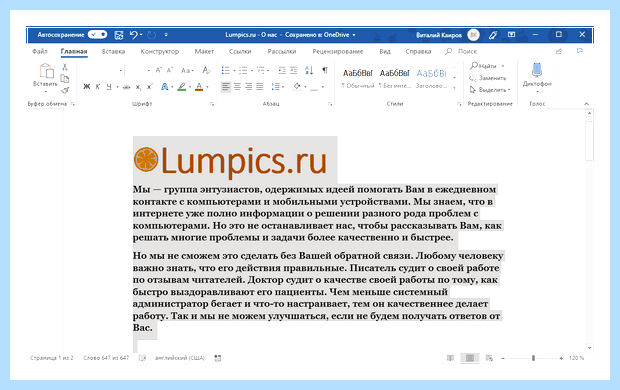
Task: Open font color dropdown arrow
Action: point(208,87)
